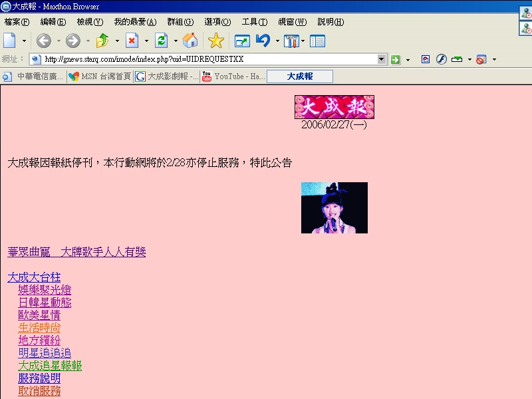Open the 歐美星情 link
This screenshot has width=532, height=399.
pos(39,315)
